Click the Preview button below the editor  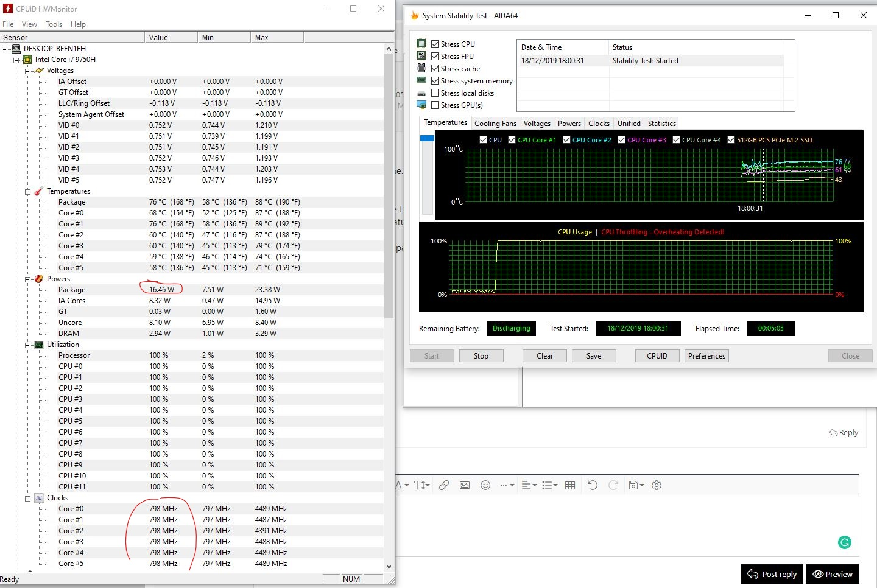833,574
